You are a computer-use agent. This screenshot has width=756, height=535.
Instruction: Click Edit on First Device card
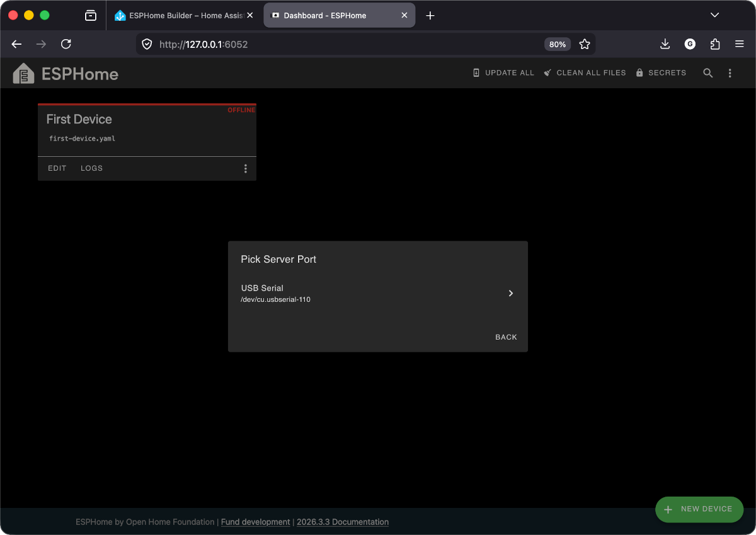click(x=57, y=168)
